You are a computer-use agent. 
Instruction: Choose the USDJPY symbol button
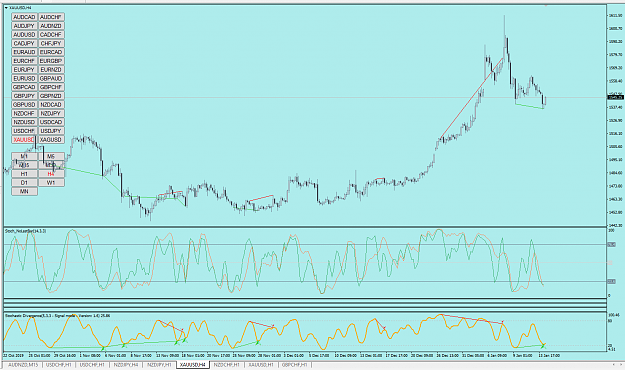coord(51,131)
